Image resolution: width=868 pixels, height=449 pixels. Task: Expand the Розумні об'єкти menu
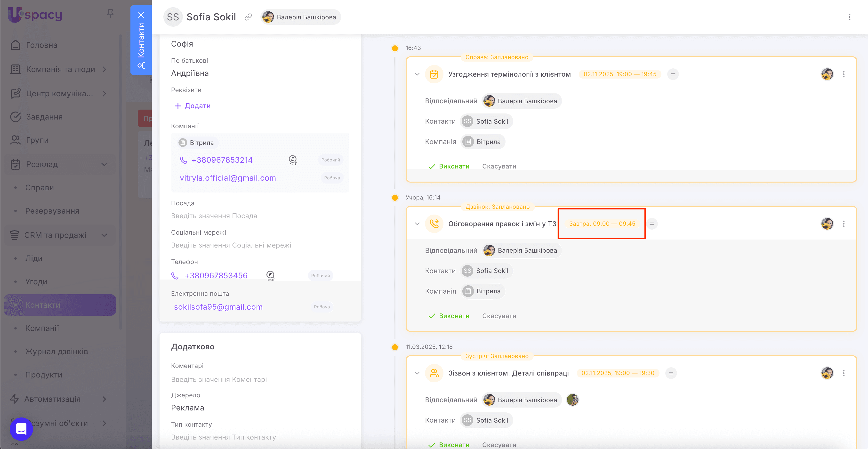(104, 423)
